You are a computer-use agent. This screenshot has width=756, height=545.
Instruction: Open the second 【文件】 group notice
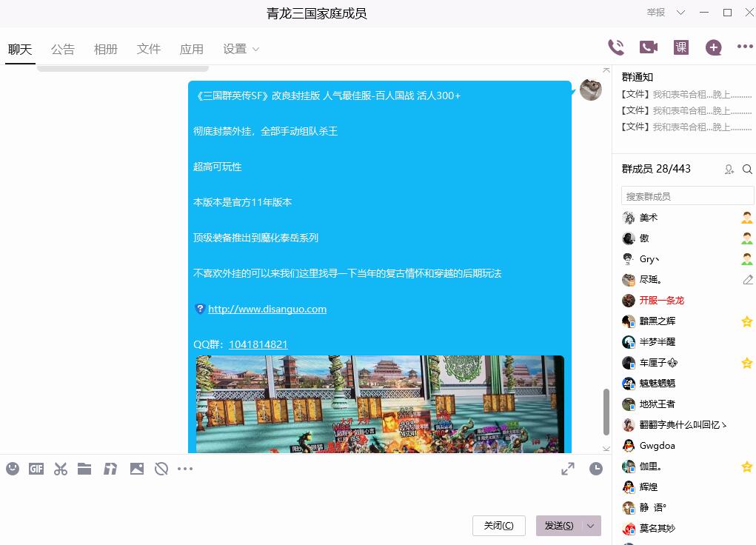[x=686, y=110]
